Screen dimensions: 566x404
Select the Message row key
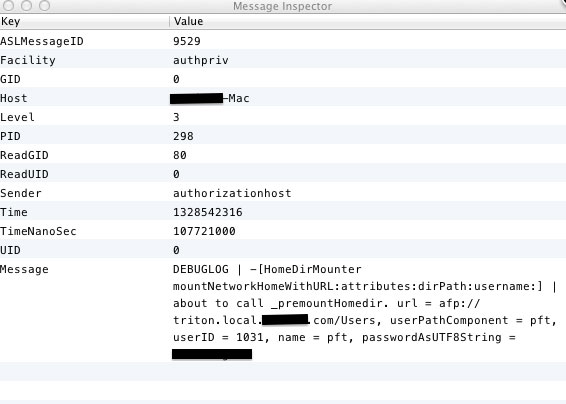point(24,269)
